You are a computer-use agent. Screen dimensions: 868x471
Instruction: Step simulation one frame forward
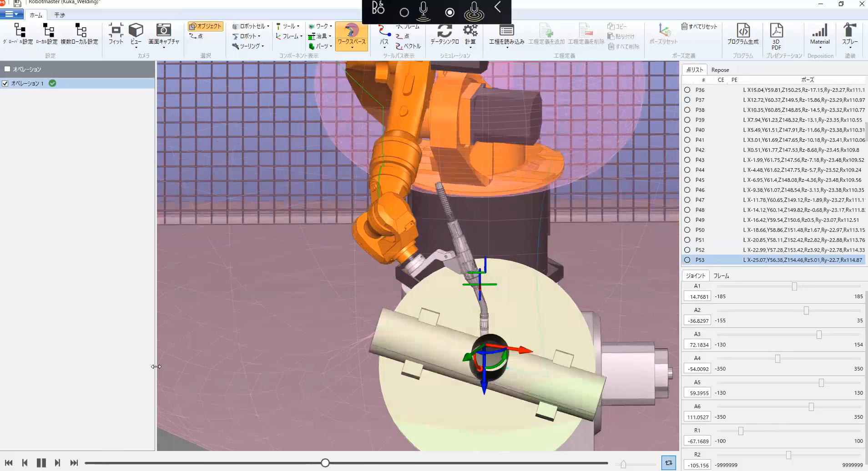[x=57, y=463]
